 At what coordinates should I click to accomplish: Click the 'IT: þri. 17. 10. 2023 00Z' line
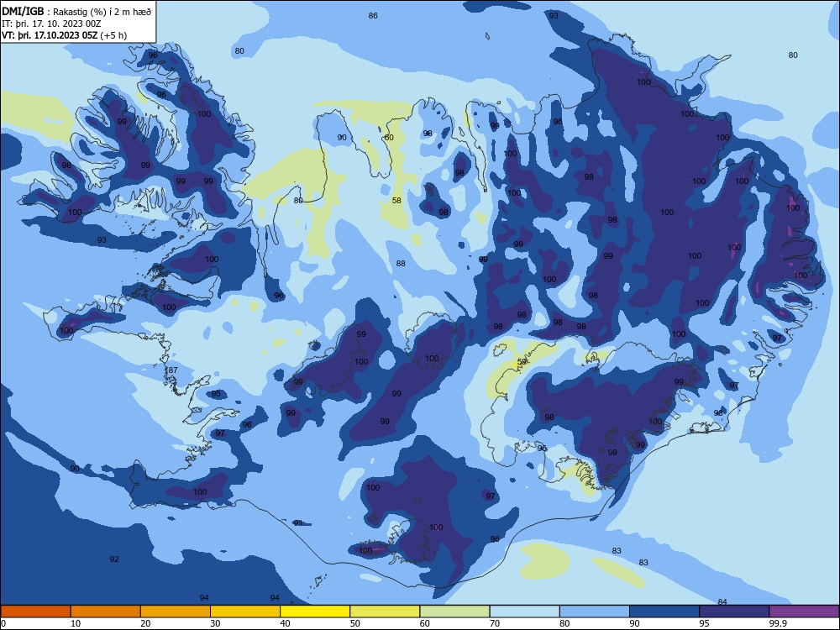51,24
